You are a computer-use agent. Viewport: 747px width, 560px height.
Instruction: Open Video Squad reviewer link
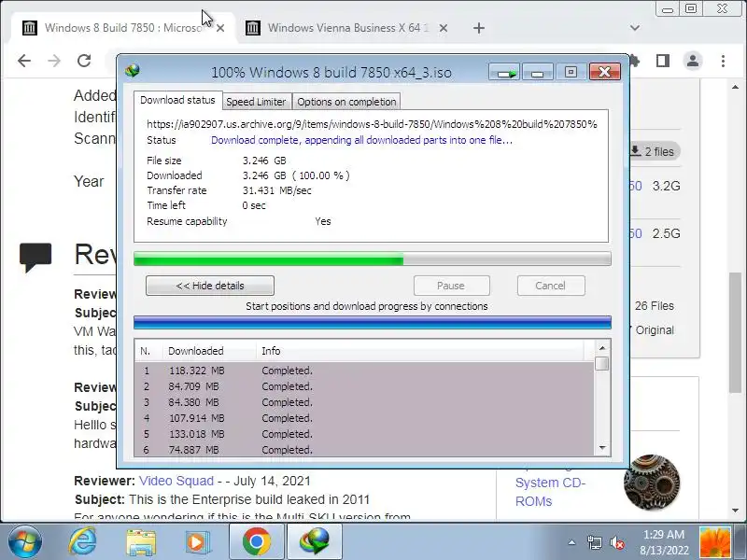[176, 481]
